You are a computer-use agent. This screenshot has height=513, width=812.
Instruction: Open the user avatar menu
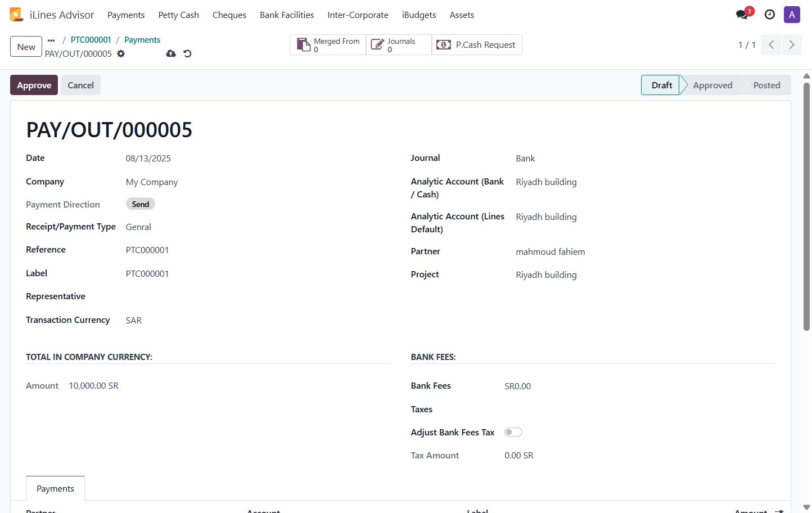point(792,15)
